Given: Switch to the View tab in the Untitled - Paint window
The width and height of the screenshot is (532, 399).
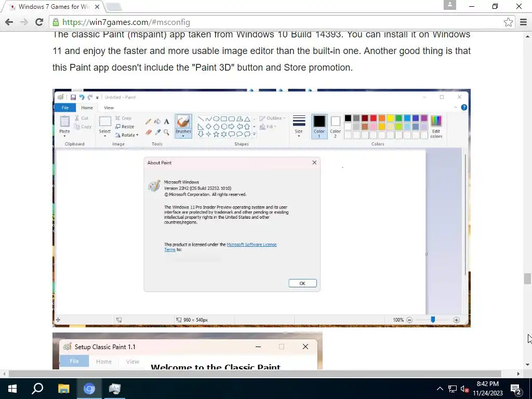Looking at the screenshot, I should point(109,108).
